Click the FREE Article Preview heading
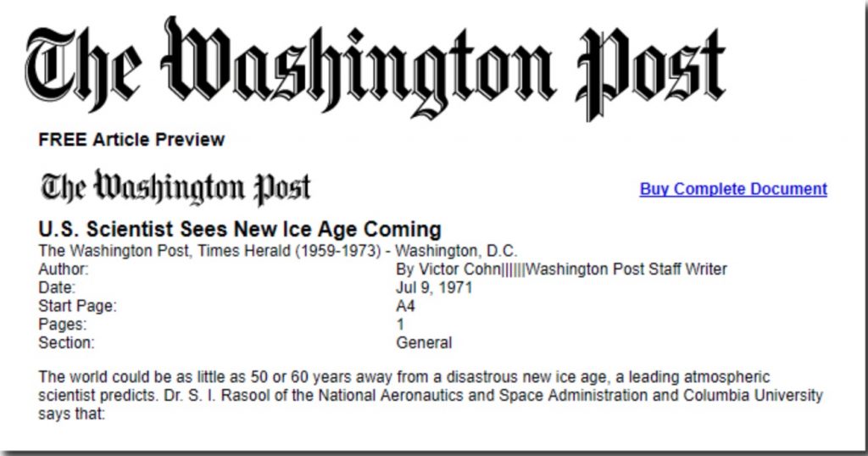868x456 pixels. [131, 140]
